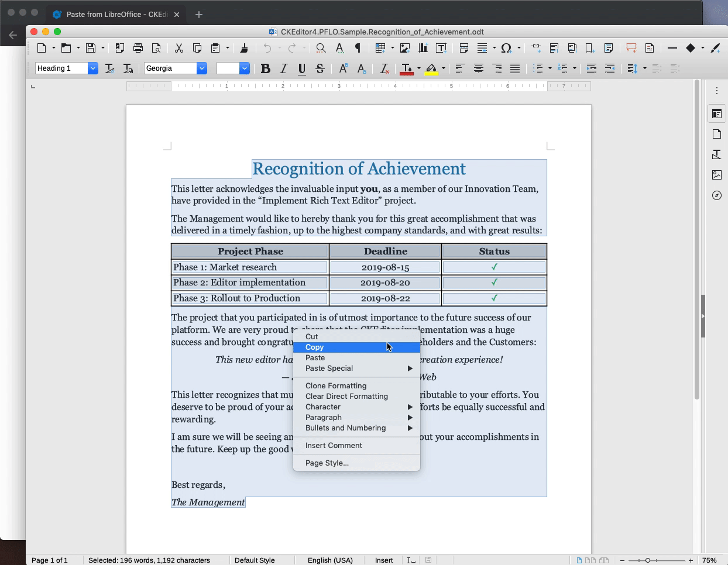
Task: Click English (USA) language in status bar
Action: pyautogui.click(x=331, y=560)
